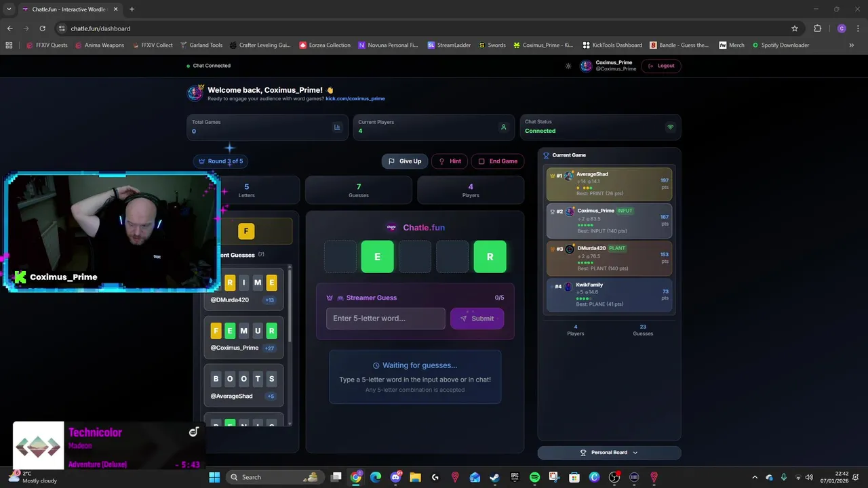Open the kick.com/coximus_prime link

point(355,99)
